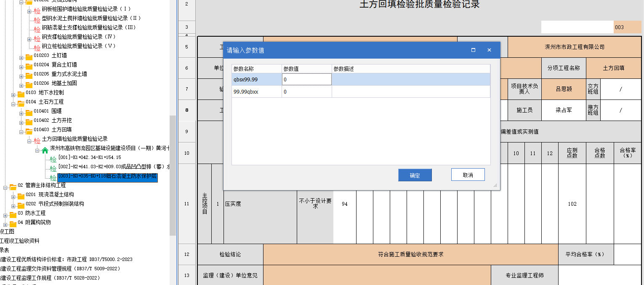Maximize the 请输入参数值 dialog

pyautogui.click(x=473, y=50)
